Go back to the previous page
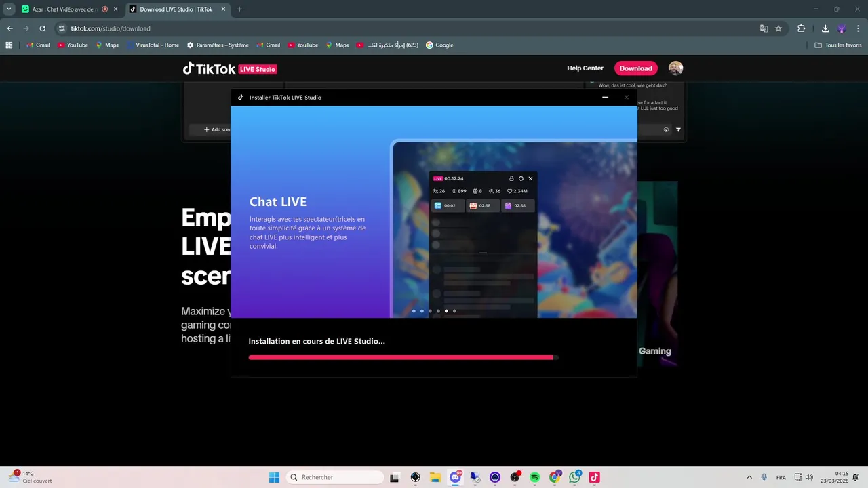This screenshot has height=488, width=868. pyautogui.click(x=9, y=28)
